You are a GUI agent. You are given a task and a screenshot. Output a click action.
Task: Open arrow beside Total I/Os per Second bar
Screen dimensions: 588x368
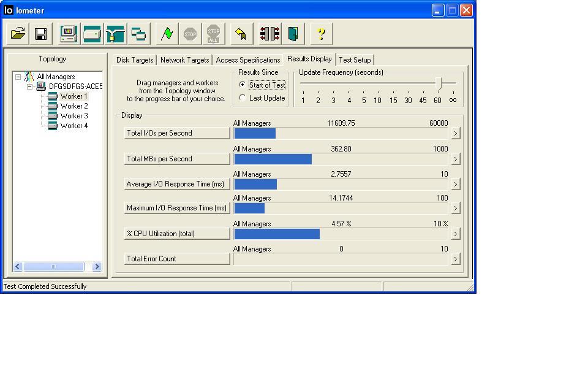[x=456, y=133]
